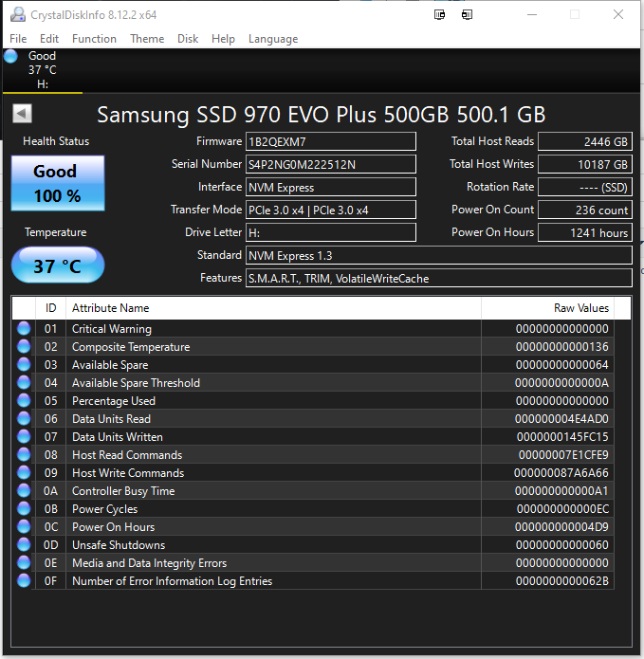Click the Interface field NVM Express
Screen dimensions: 644x659
coord(331,187)
